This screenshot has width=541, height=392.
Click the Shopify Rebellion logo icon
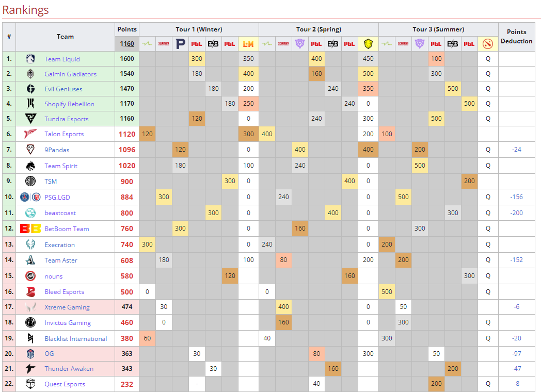click(x=30, y=104)
